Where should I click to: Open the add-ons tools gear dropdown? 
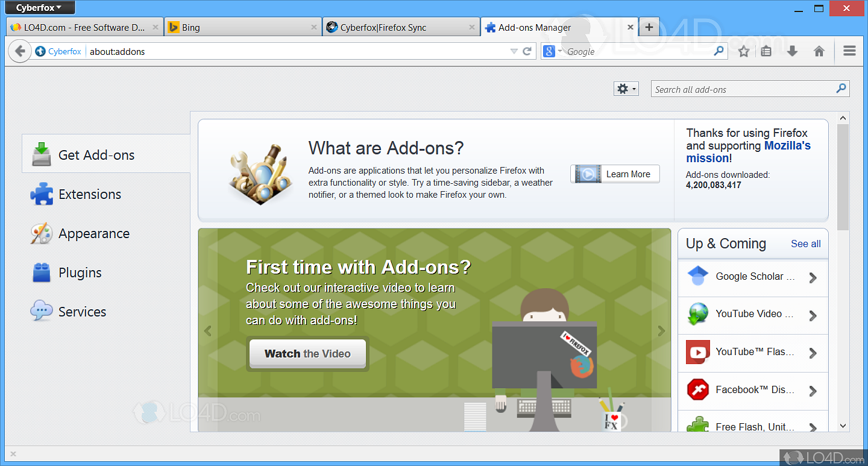point(626,89)
